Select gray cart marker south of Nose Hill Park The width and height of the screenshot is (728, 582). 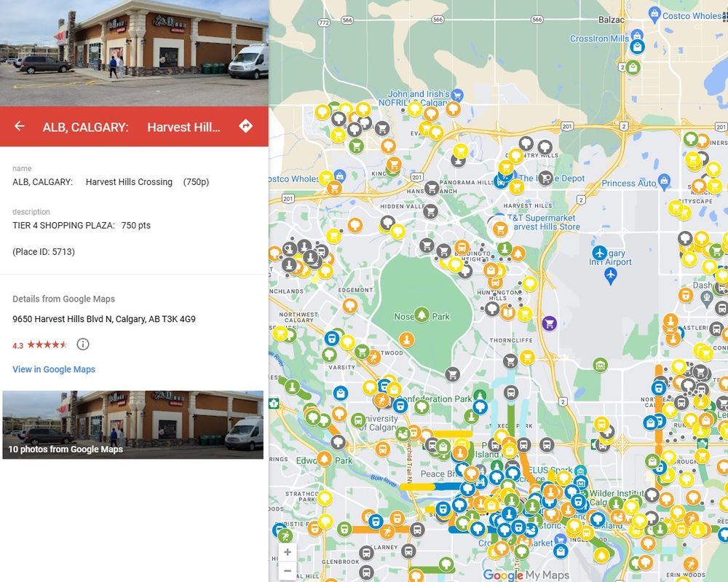(452, 374)
